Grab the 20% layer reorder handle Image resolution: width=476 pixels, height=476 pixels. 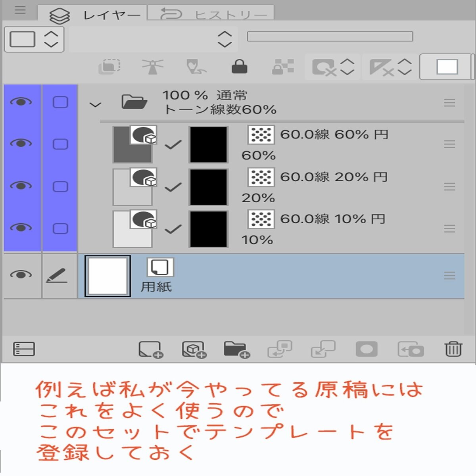(449, 186)
